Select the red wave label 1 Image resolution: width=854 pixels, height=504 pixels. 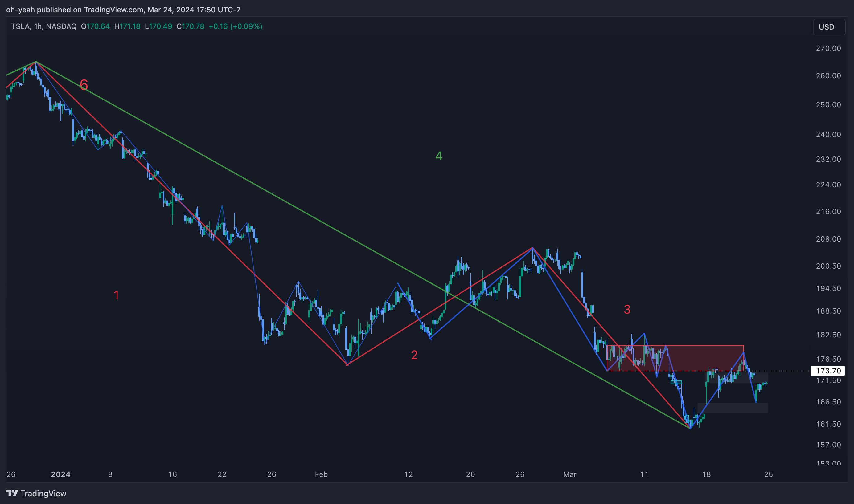[x=116, y=295]
